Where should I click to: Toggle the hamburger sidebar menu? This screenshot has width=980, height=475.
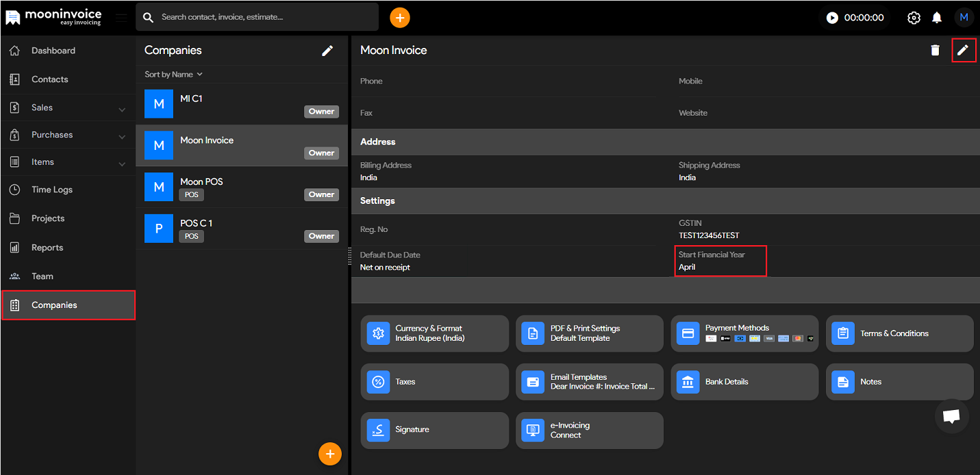click(121, 18)
